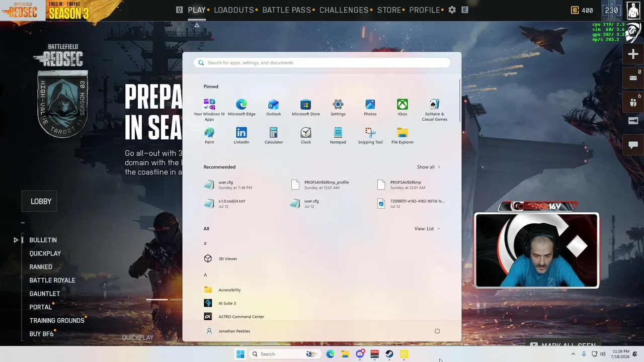The image size is (644, 362).
Task: Open the PROFILE tab
Action: pyautogui.click(x=425, y=10)
